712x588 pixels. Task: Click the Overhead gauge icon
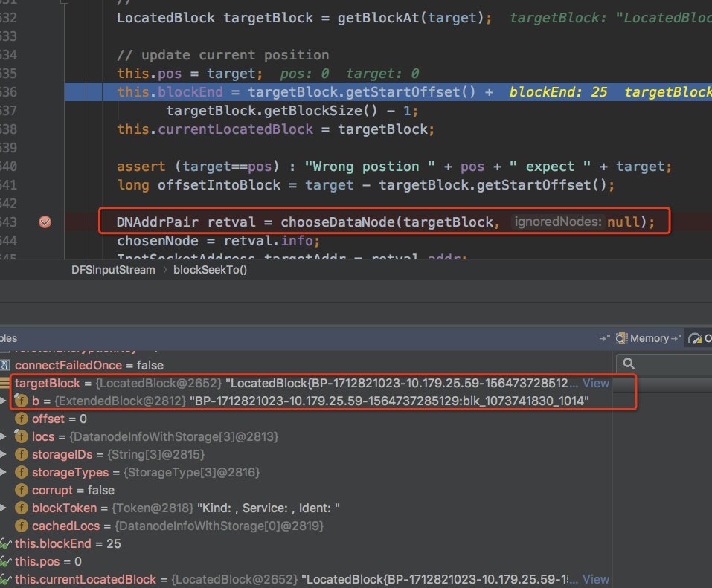coord(695,338)
